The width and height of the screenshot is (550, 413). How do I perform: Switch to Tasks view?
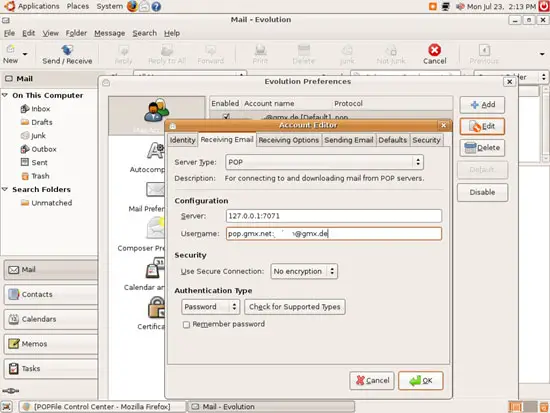[51, 368]
